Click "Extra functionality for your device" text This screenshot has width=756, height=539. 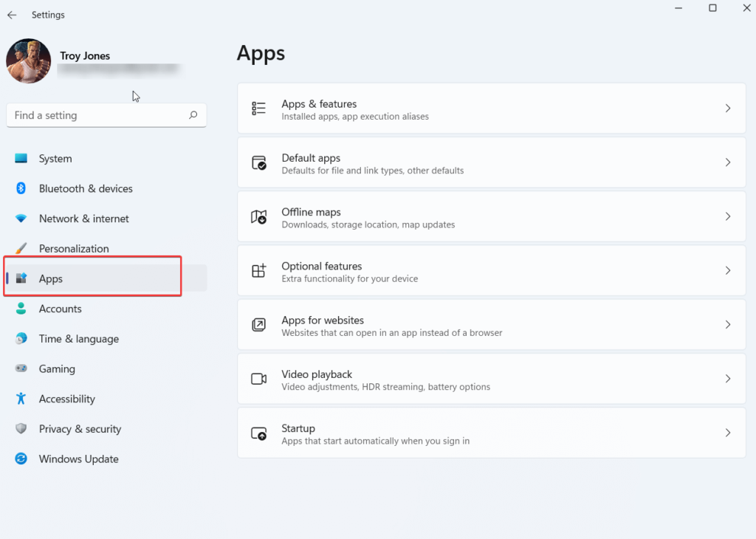349,278
